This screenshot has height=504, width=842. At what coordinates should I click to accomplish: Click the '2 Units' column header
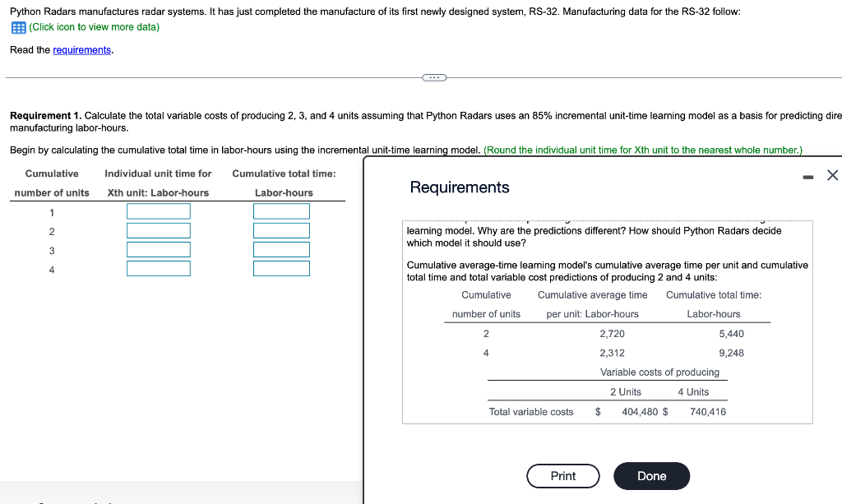click(x=626, y=392)
